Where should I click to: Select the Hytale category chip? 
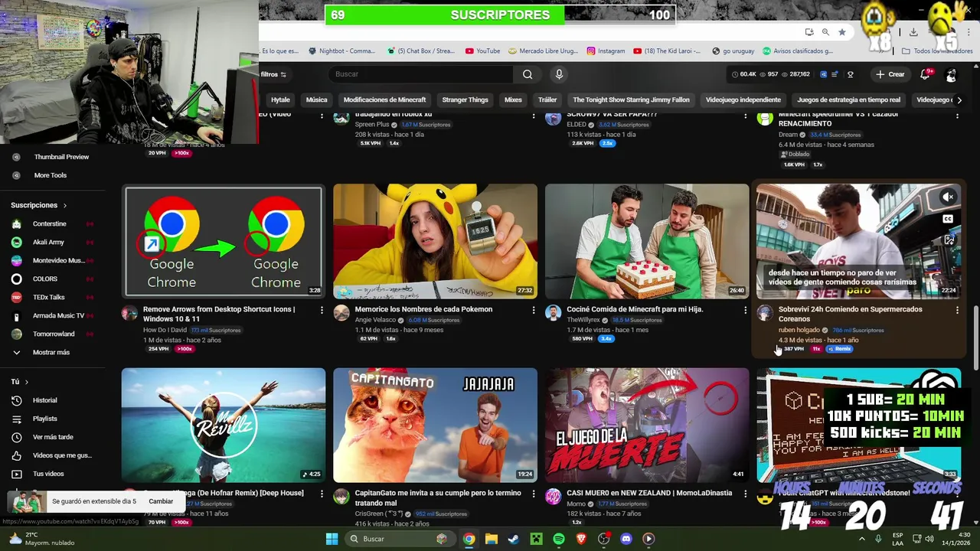point(280,99)
